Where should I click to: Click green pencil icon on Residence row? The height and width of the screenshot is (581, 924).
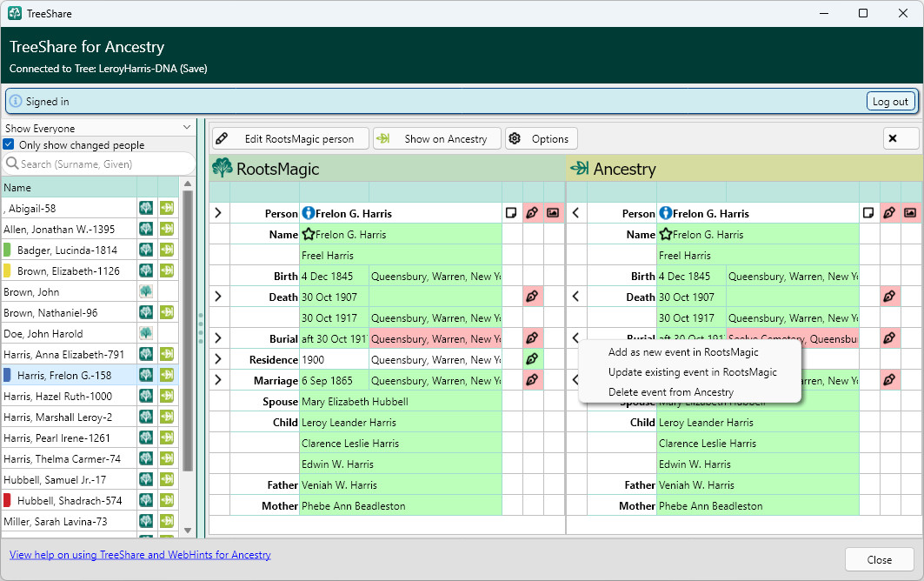click(532, 358)
